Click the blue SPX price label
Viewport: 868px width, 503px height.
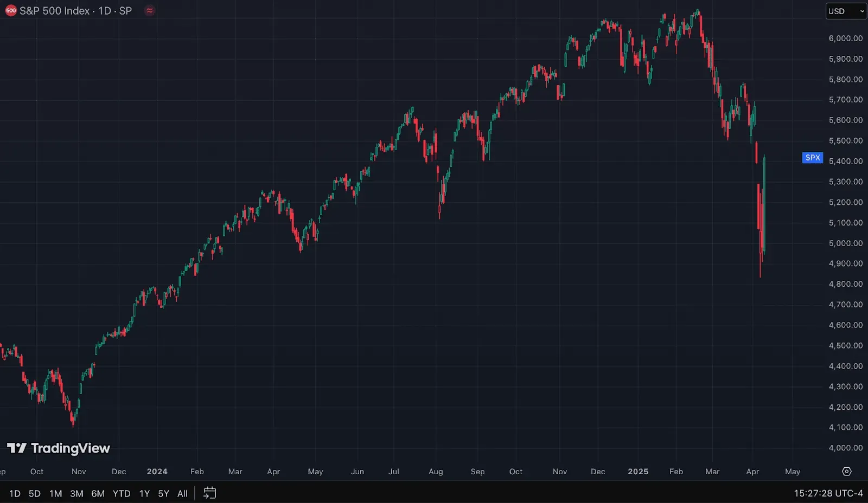click(x=813, y=158)
